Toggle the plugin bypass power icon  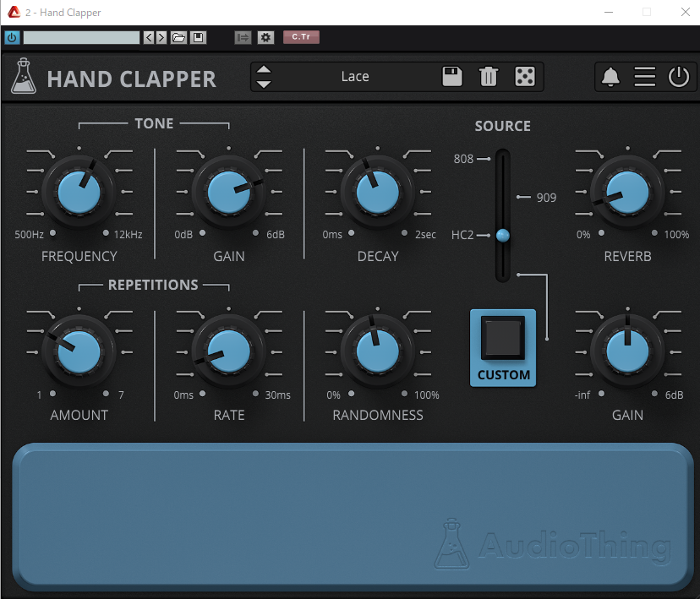(679, 77)
